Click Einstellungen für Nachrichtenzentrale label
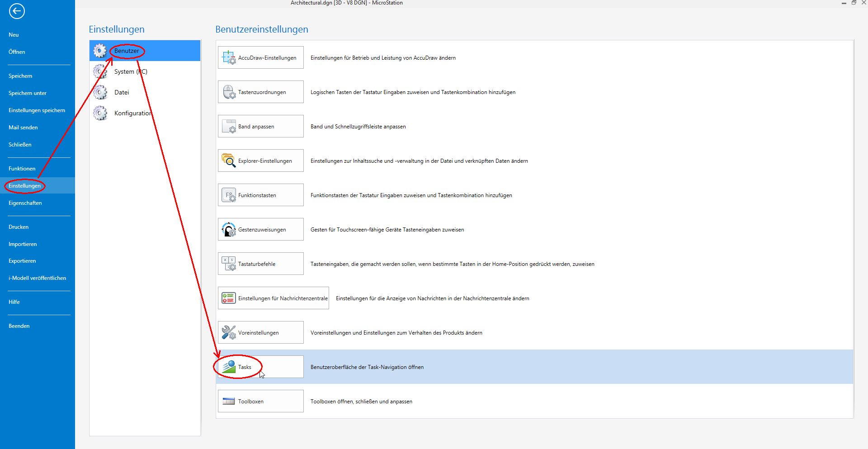 click(x=283, y=298)
